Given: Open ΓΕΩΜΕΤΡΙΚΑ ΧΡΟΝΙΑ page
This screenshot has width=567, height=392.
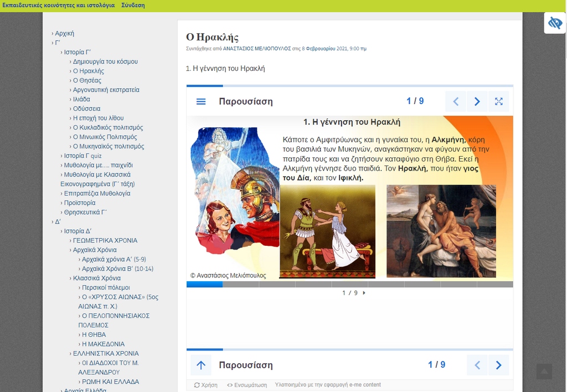Looking at the screenshot, I should point(105,240).
